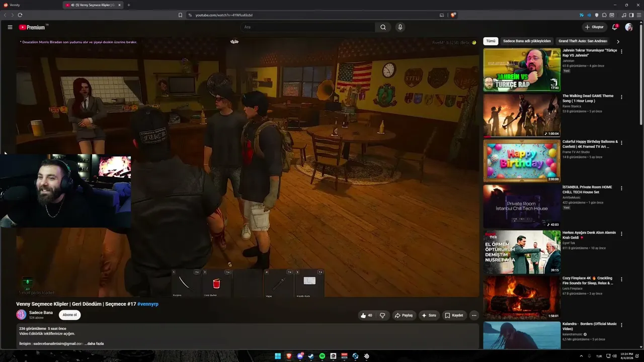Open YouTube notifications bell

[614, 27]
